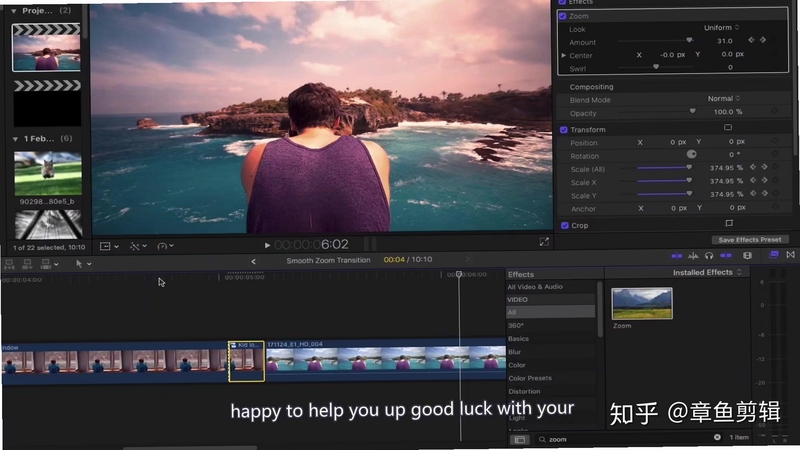Select the first project thumbnail in browser
This screenshot has width=800, height=450.
[46, 47]
